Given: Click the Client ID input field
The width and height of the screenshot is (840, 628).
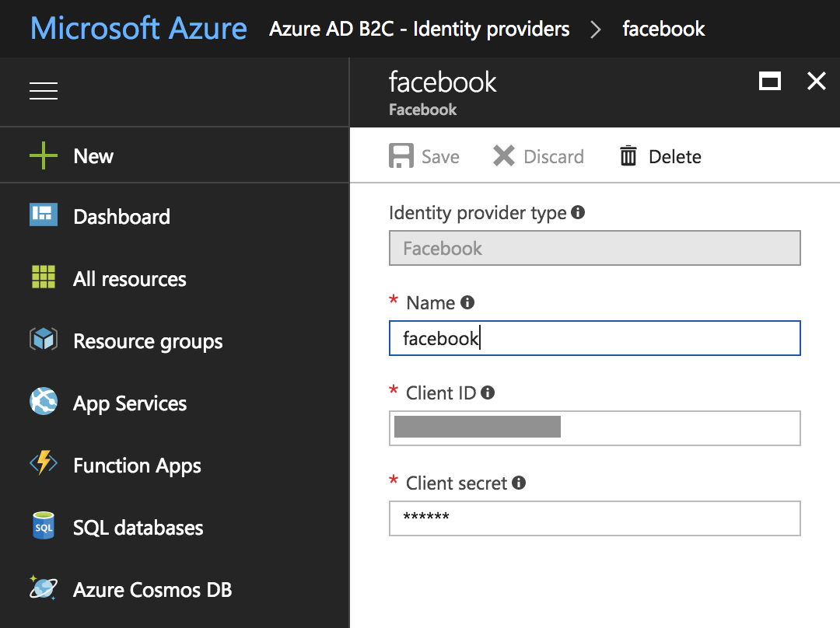Looking at the screenshot, I should (595, 427).
